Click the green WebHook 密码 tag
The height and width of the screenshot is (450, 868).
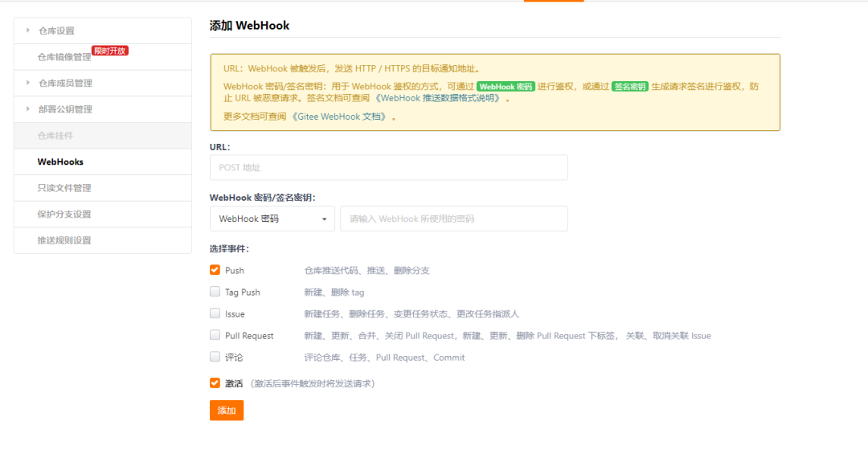[506, 86]
